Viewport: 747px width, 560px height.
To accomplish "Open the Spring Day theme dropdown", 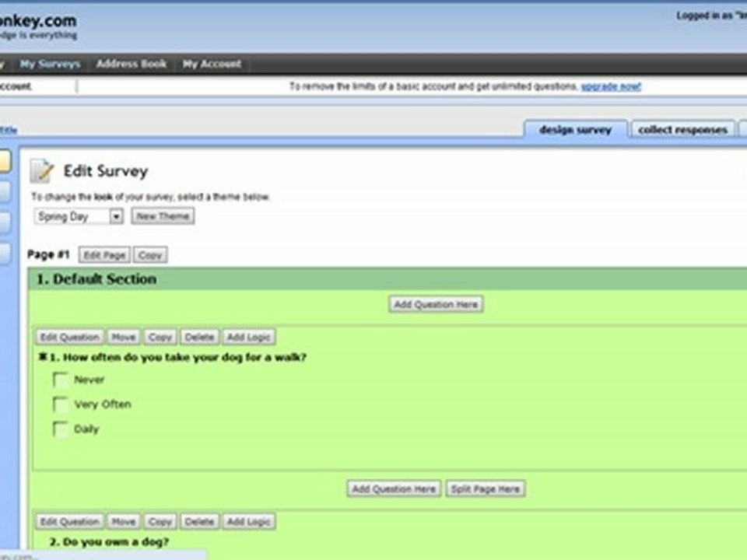I will point(79,217).
